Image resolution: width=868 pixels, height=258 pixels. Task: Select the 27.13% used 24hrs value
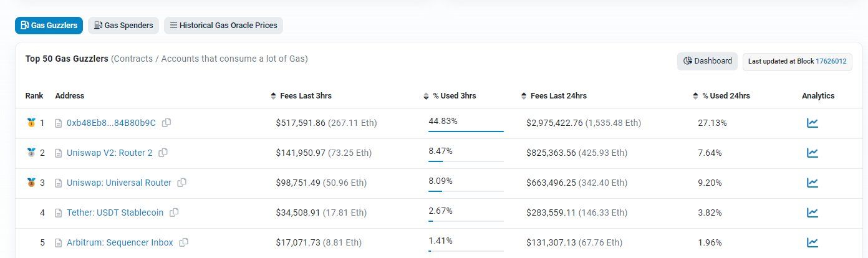(712, 123)
